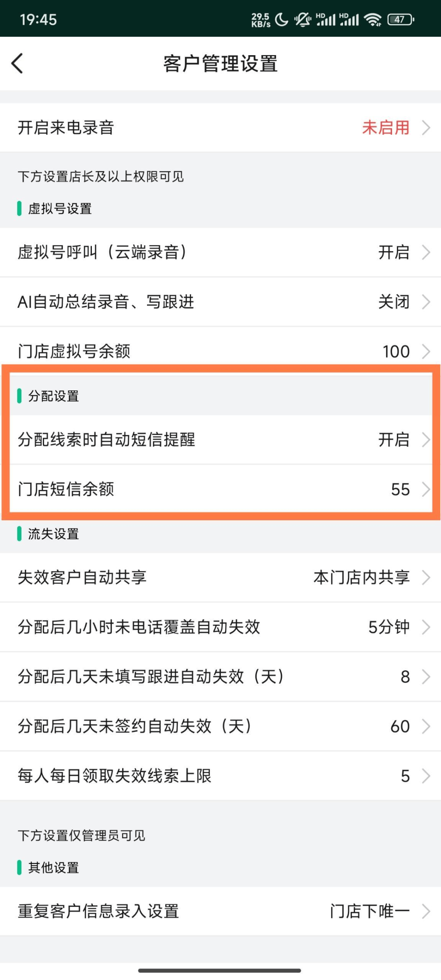The width and height of the screenshot is (441, 980).
Task: Tap the 门店下唯一 value
Action: point(370,911)
